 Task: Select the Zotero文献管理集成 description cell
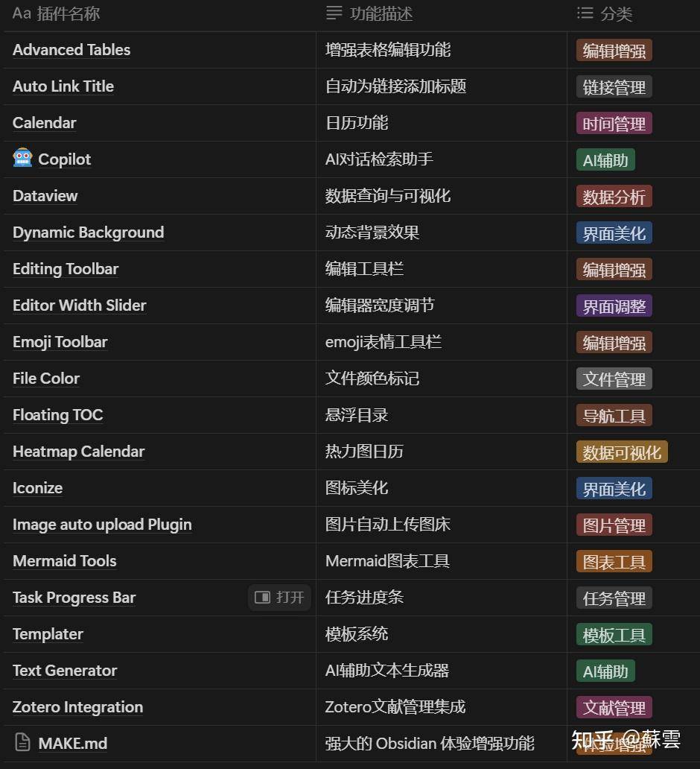441,707
